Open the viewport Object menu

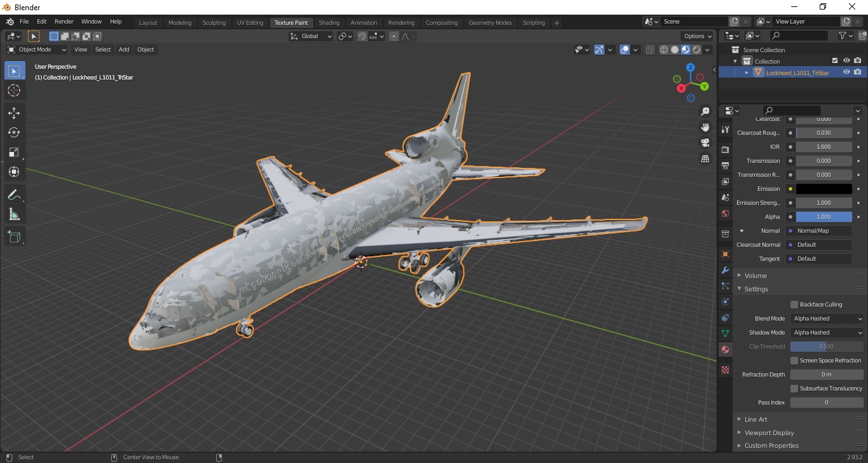click(x=146, y=50)
